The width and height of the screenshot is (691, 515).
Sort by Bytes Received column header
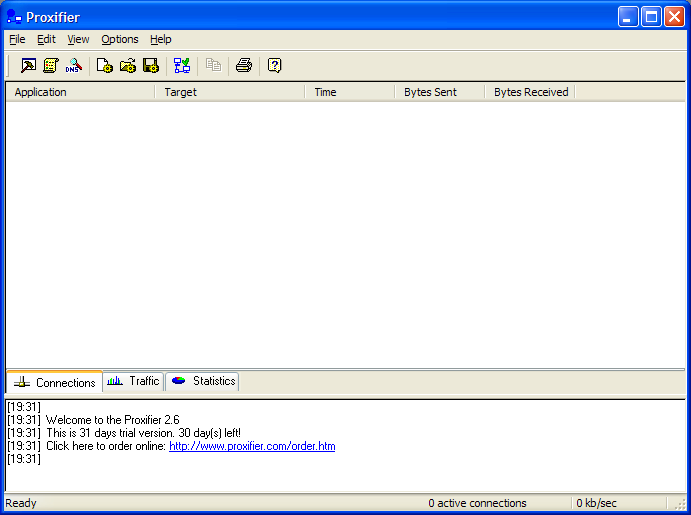point(531,92)
